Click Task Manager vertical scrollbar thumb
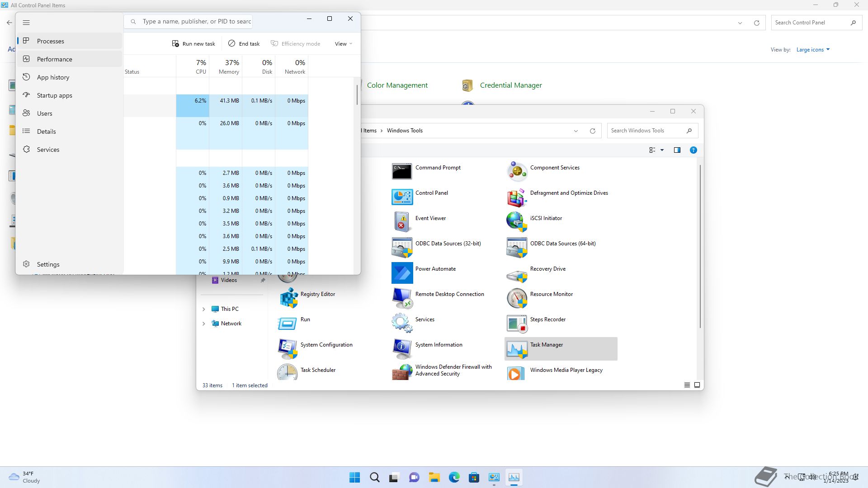This screenshot has height=488, width=868. (357, 94)
